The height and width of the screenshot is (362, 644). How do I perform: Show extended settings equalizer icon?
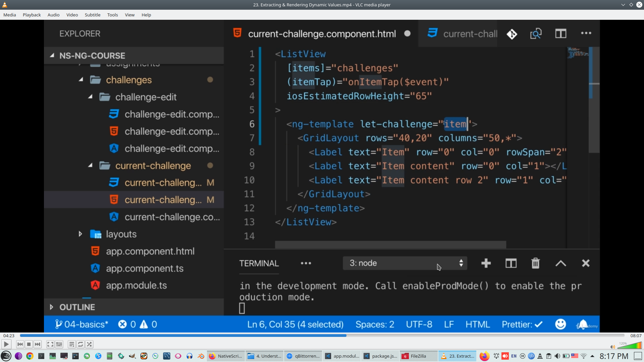point(59,344)
